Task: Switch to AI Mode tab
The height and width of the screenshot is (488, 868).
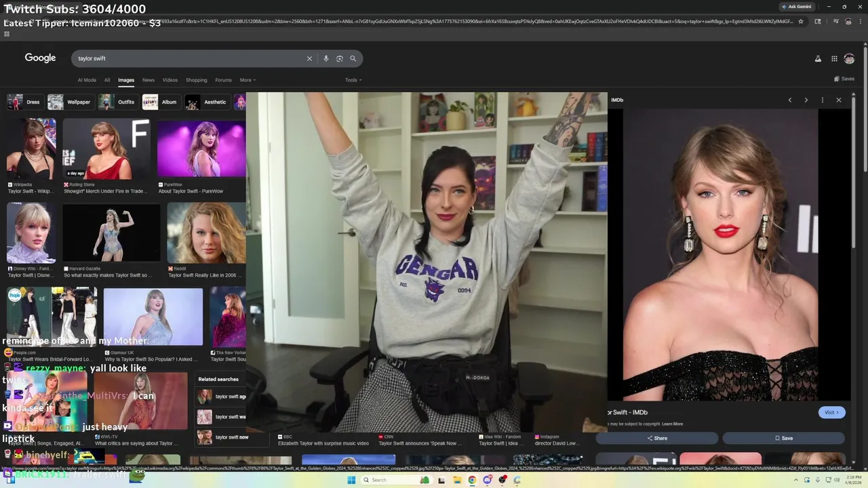Action: pyautogui.click(x=87, y=80)
